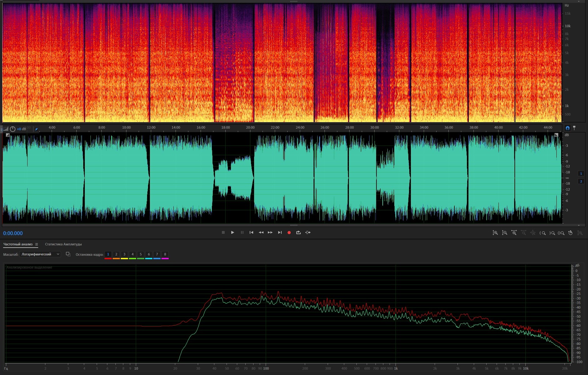Click Zoom to Selection magnifier icon
The width and height of the screenshot is (588, 375).
561,233
